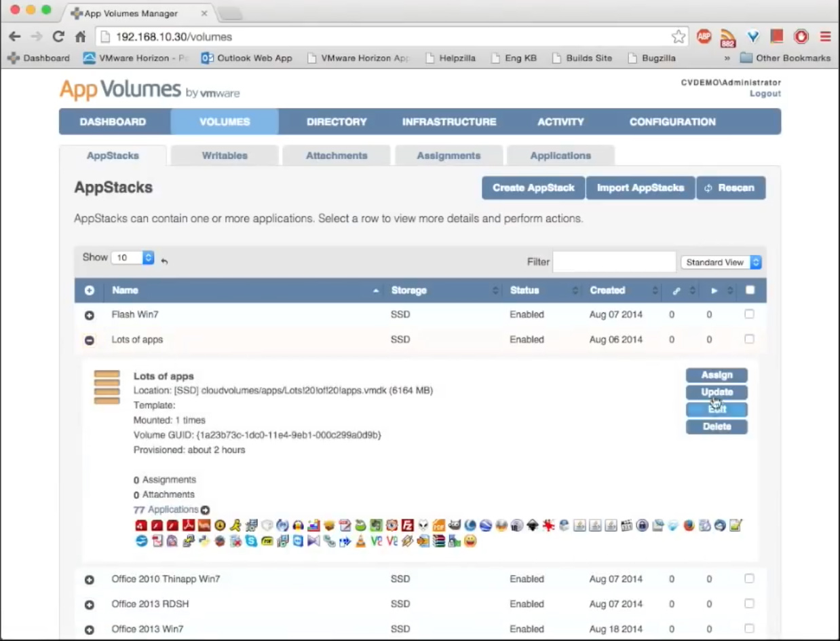Open the Outlook Web App bookmark
The height and width of the screenshot is (641, 840).
point(247,58)
